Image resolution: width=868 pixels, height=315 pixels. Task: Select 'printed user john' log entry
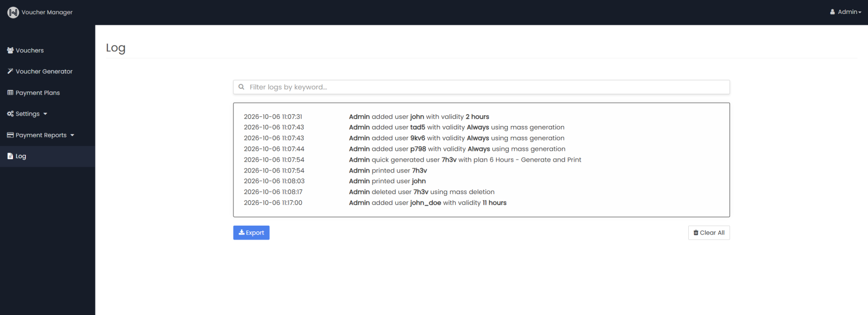click(x=388, y=181)
